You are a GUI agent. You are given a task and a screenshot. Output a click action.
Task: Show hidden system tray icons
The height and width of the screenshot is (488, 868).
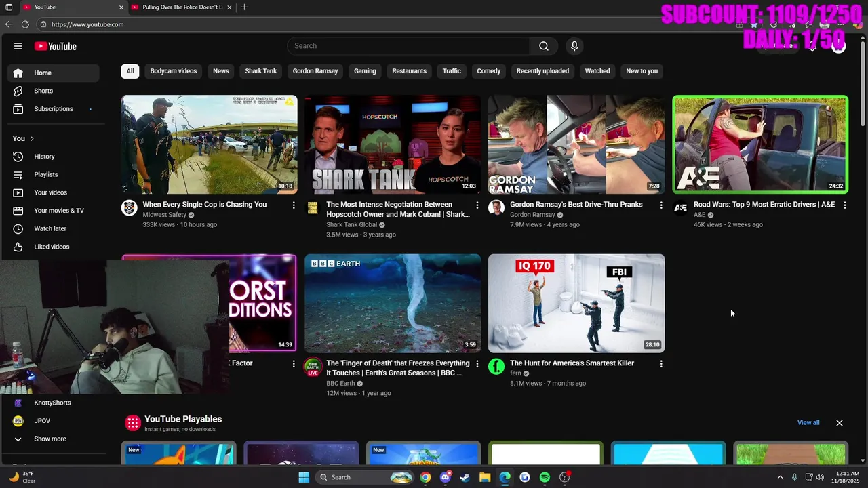(x=780, y=477)
